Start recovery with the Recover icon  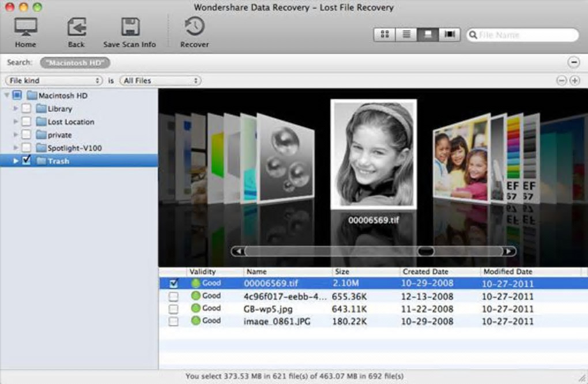[194, 27]
